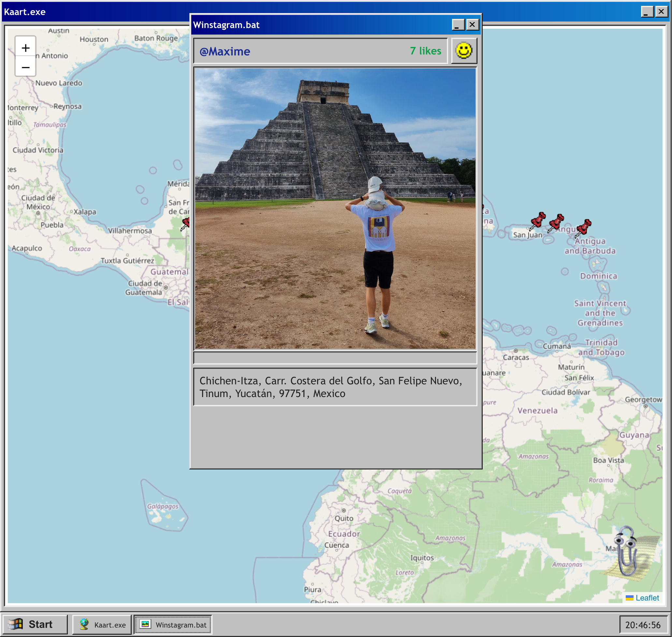The width and height of the screenshot is (672, 637).
Task: Click the Leaflet attribution link
Action: (647, 598)
